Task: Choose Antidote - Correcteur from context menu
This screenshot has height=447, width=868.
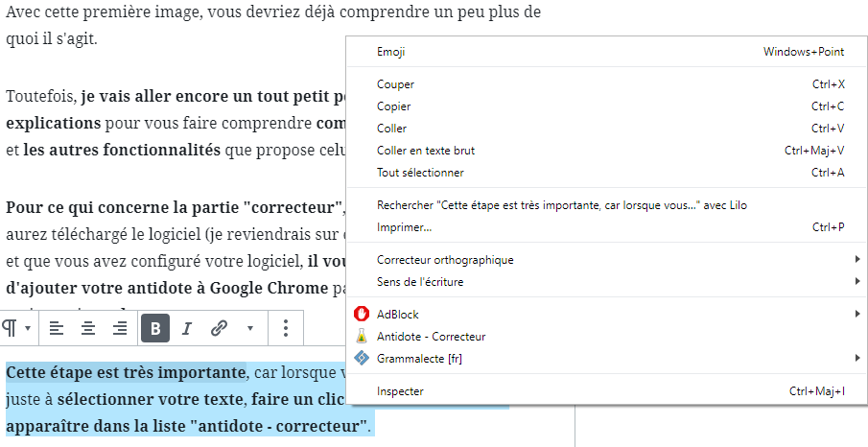Action: (431, 337)
